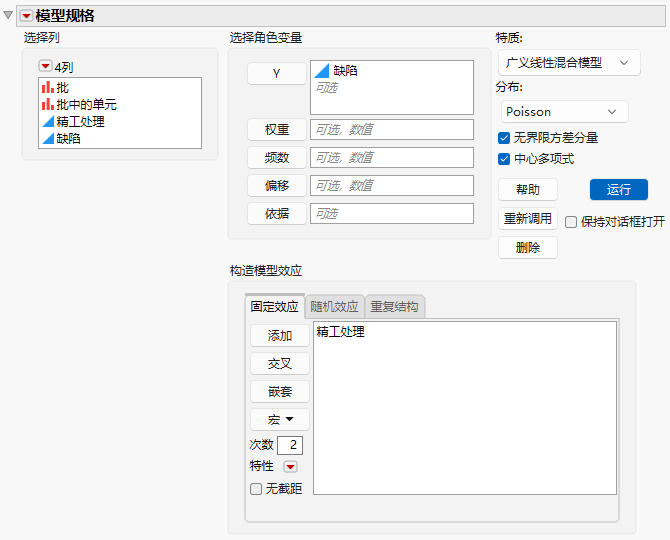670x540 pixels.
Task: Switch to the 固定效应 tab
Action: tap(275, 306)
